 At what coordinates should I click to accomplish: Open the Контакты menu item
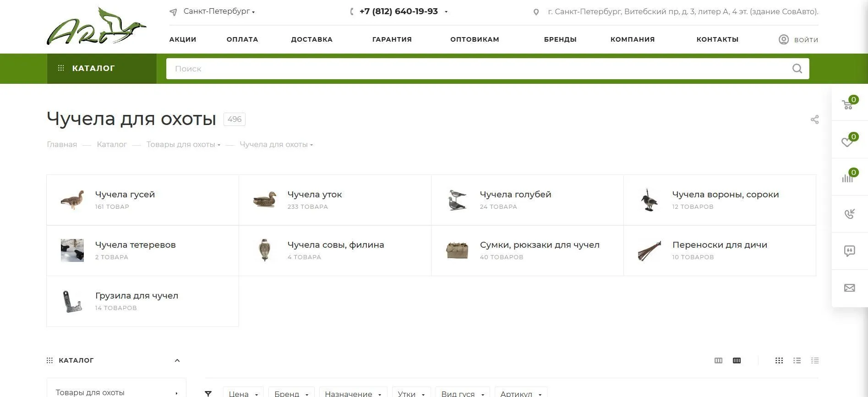click(717, 39)
